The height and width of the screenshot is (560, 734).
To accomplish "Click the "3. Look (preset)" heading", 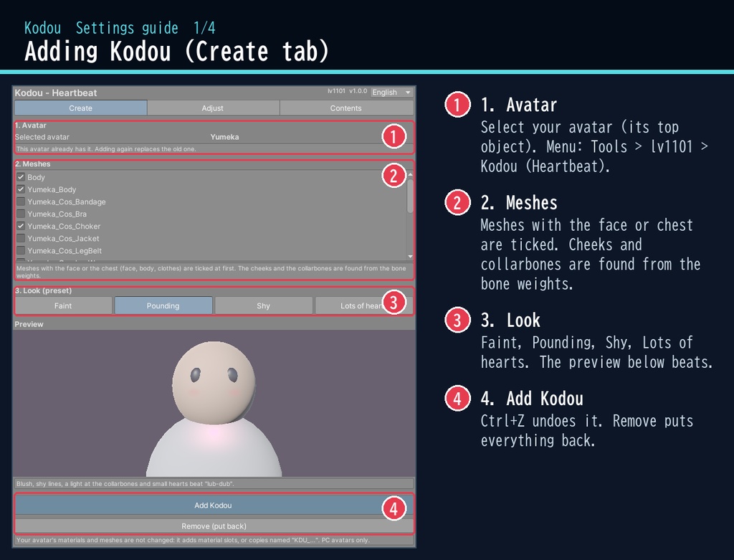I will pos(43,290).
